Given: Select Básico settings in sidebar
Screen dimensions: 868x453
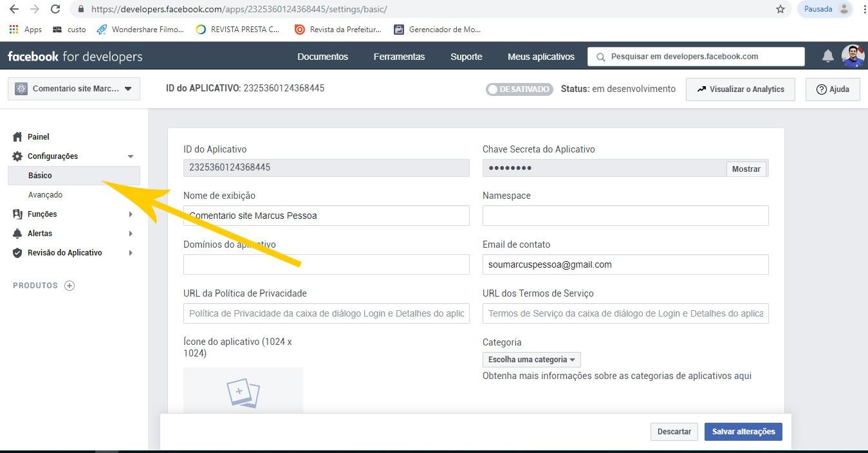Looking at the screenshot, I should [x=74, y=175].
